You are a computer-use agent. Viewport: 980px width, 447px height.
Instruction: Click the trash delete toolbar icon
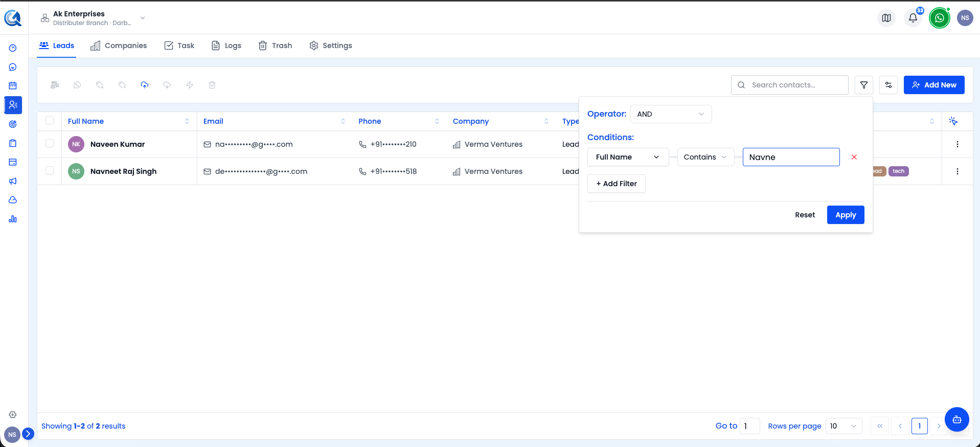(x=212, y=85)
